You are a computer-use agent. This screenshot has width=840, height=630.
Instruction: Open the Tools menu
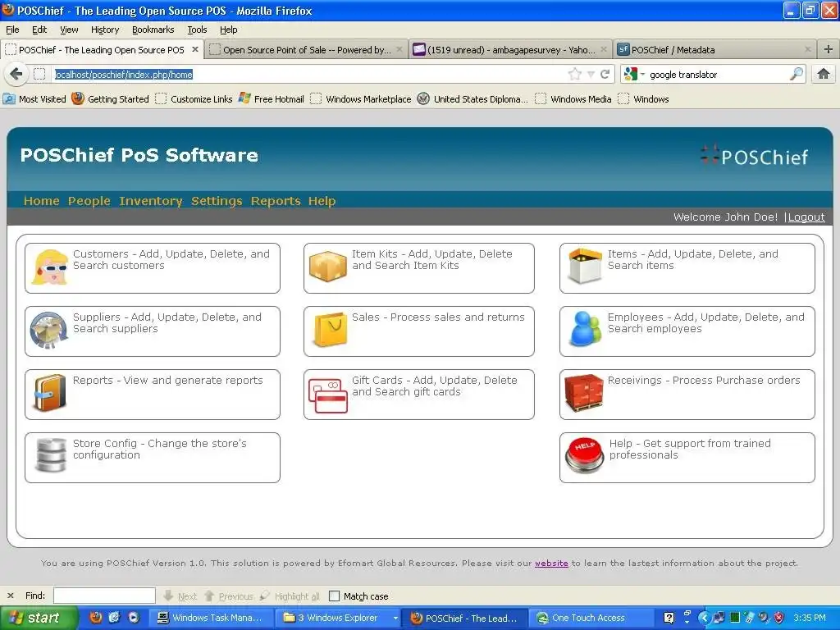[x=197, y=30]
